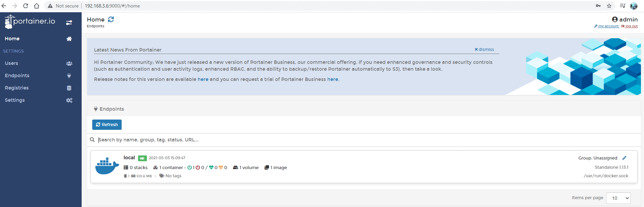The image size is (644, 207).
Task: Open the release notes 'here' link
Action: [203, 79]
